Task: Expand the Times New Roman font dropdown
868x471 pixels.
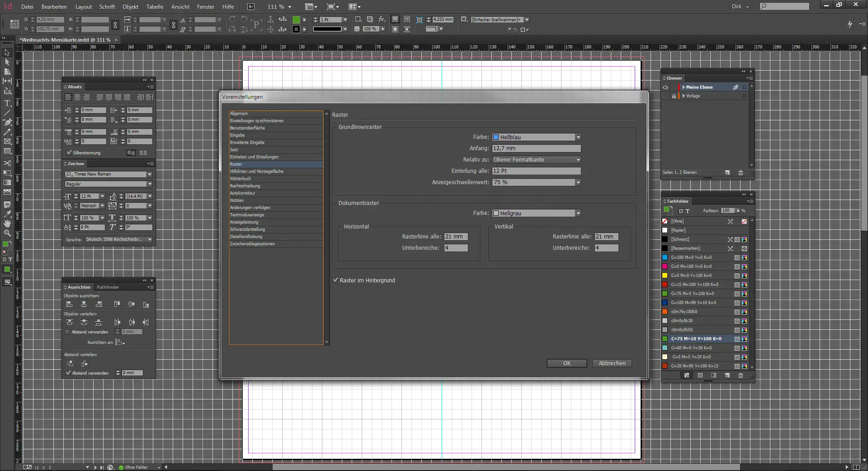Action: click(150, 174)
